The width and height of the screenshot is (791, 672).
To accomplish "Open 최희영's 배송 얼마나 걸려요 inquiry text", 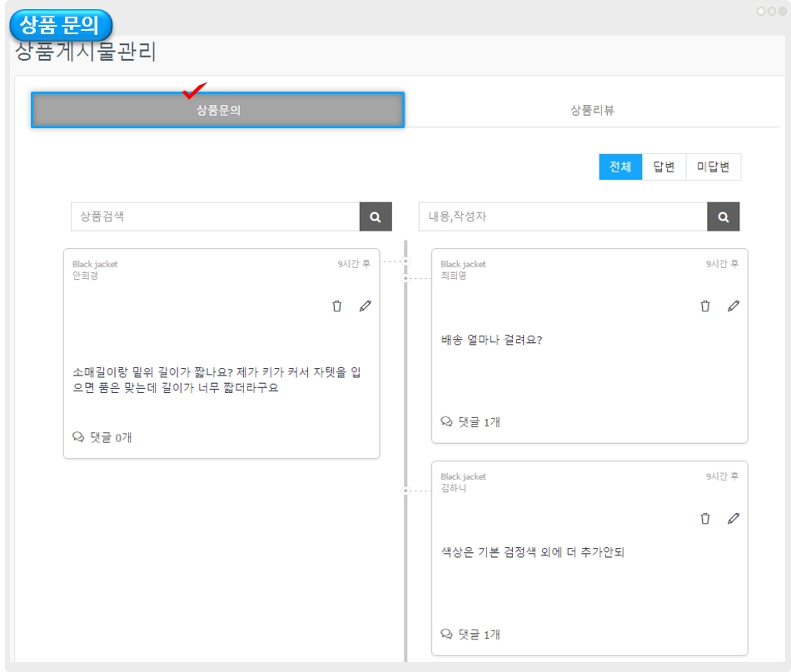I will pyautogui.click(x=491, y=340).
